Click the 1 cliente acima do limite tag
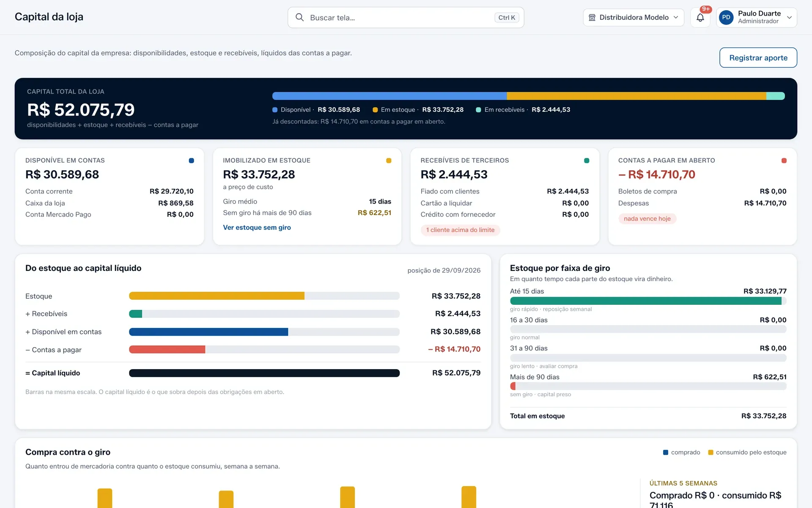Image resolution: width=812 pixels, height=508 pixels. [460, 230]
